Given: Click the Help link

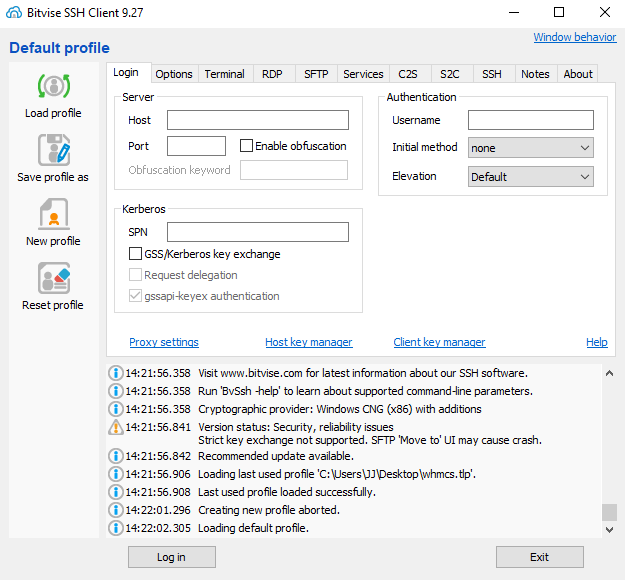Looking at the screenshot, I should click(x=597, y=342).
